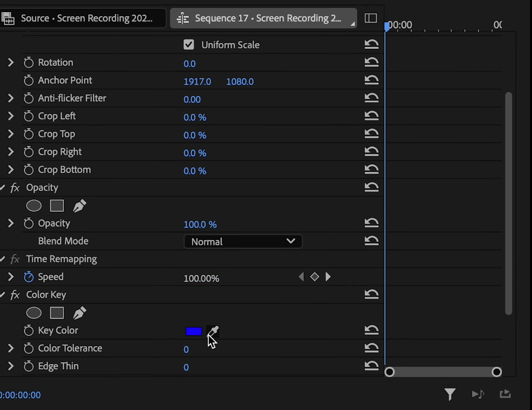Screen dimensions: 532x410
Task: Expand the Crop Left property
Action: coord(10,116)
